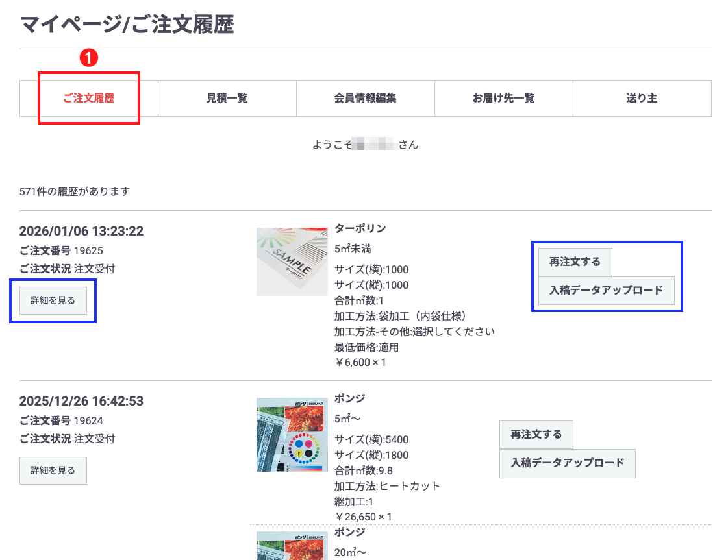Open the 見積一覧 tab
Screen dimensions: 728x560
coord(227,98)
